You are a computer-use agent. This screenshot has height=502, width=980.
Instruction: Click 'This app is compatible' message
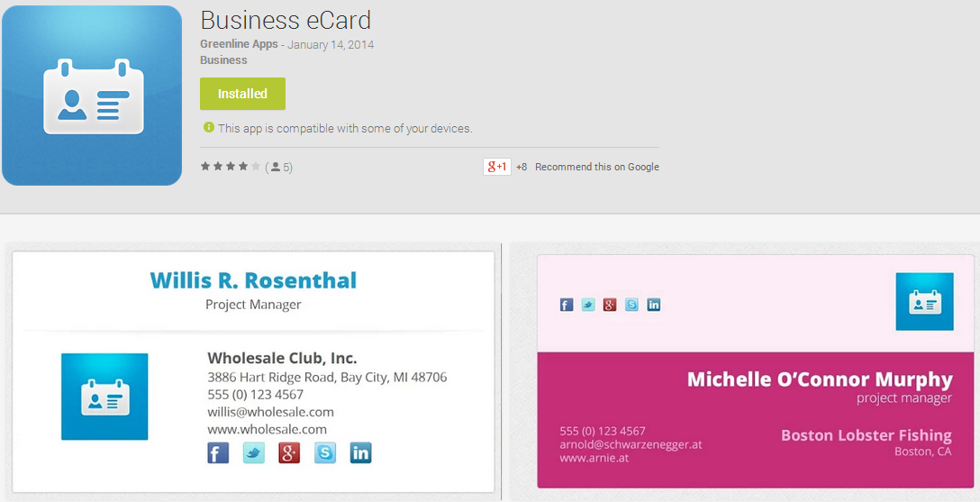(345, 128)
